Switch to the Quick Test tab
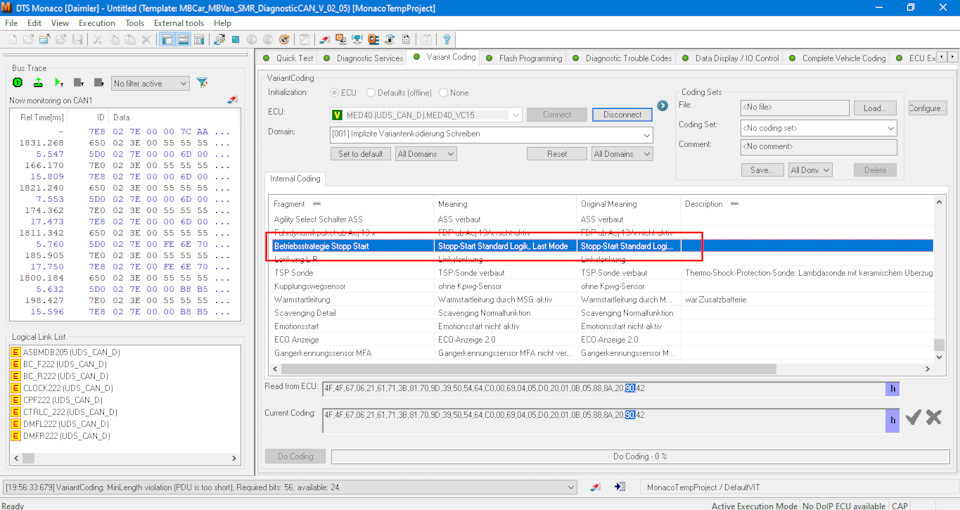960x510 pixels. (x=288, y=58)
